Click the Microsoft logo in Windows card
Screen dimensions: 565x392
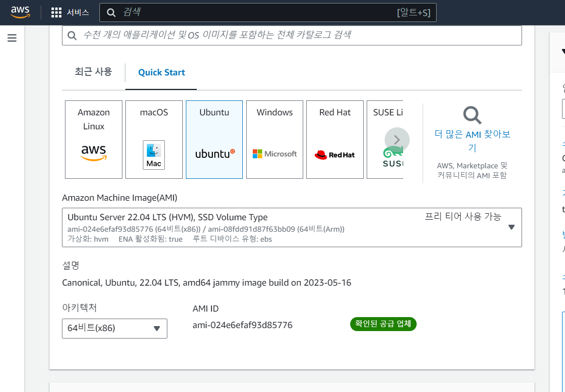(x=275, y=154)
